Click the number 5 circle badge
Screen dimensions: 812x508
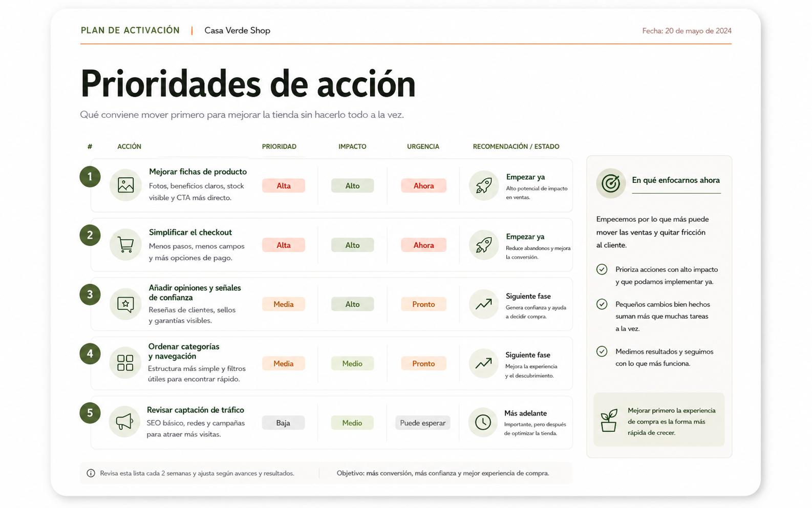coord(90,413)
